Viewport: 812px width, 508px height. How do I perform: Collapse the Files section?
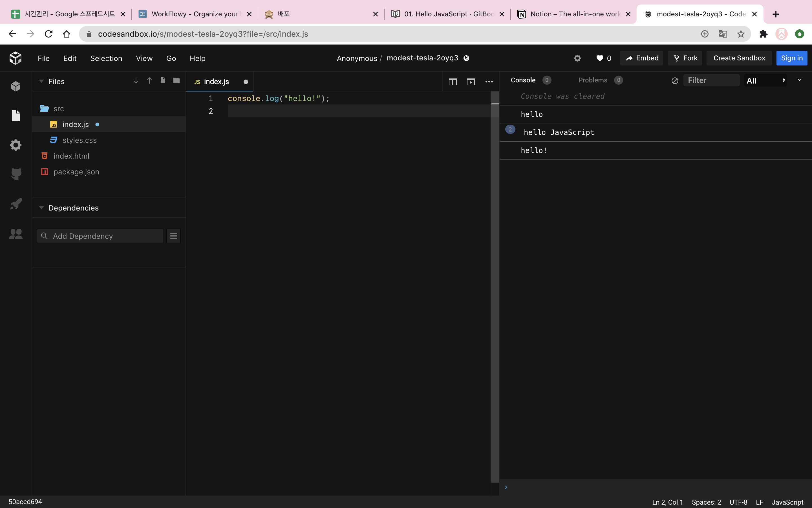tap(41, 81)
